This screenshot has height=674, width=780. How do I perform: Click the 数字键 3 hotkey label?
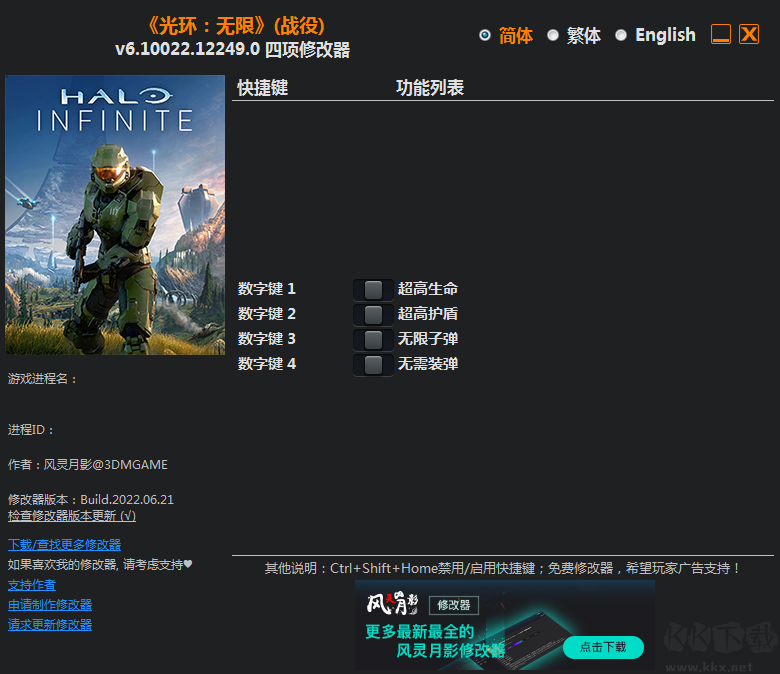coord(267,339)
